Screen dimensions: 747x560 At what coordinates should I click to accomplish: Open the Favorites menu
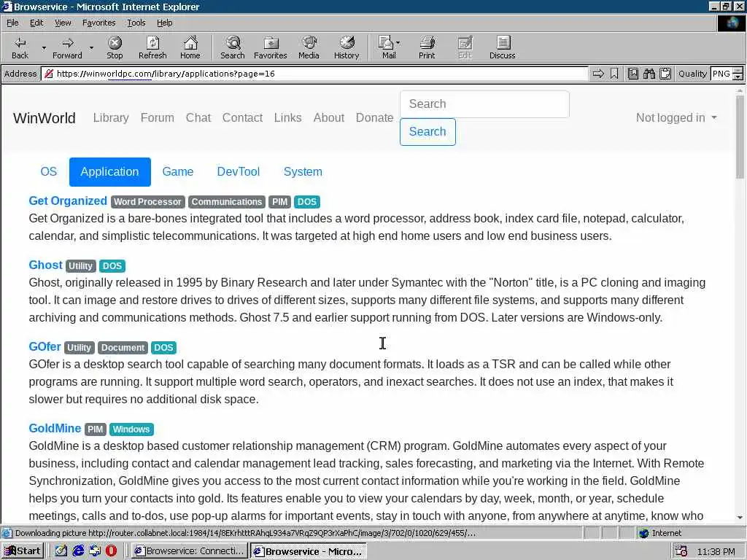coord(98,23)
